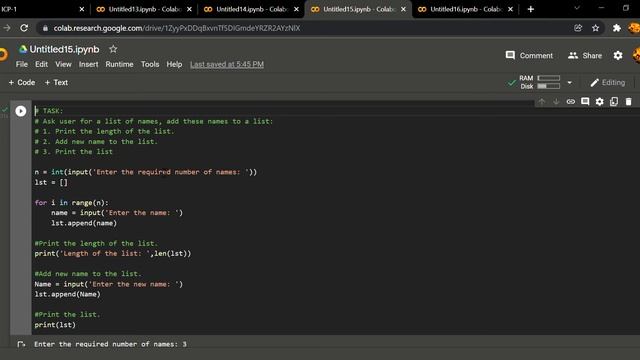The height and width of the screenshot is (360, 640).
Task: Share this page from the address bar icon
Action: click(578, 28)
